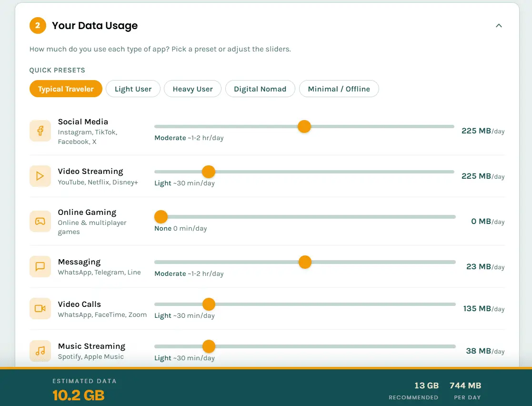Click the Messaging slider handle
Screen dimensions: 532x406
pyautogui.click(x=305, y=262)
